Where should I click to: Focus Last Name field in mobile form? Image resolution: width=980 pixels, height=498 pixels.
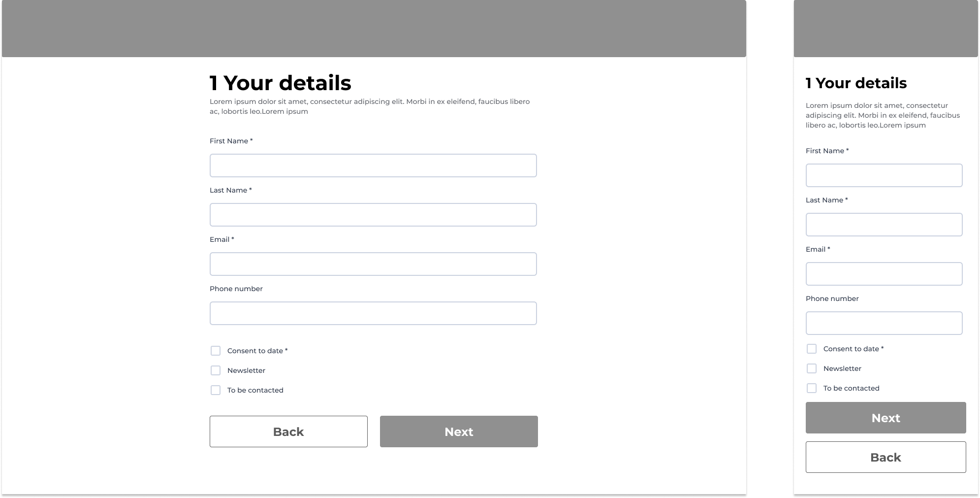click(884, 225)
